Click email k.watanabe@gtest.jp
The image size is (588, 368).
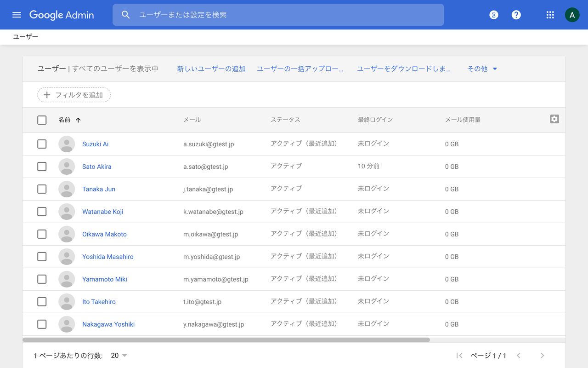(x=213, y=212)
